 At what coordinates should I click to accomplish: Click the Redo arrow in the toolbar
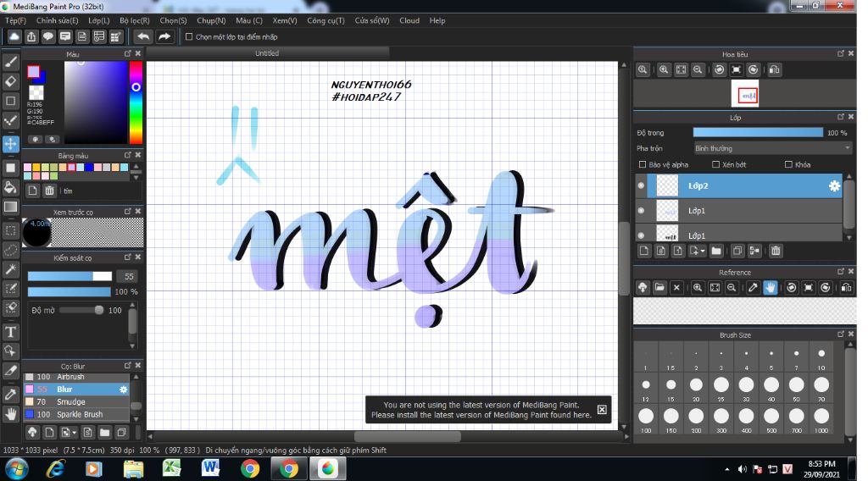pos(164,36)
